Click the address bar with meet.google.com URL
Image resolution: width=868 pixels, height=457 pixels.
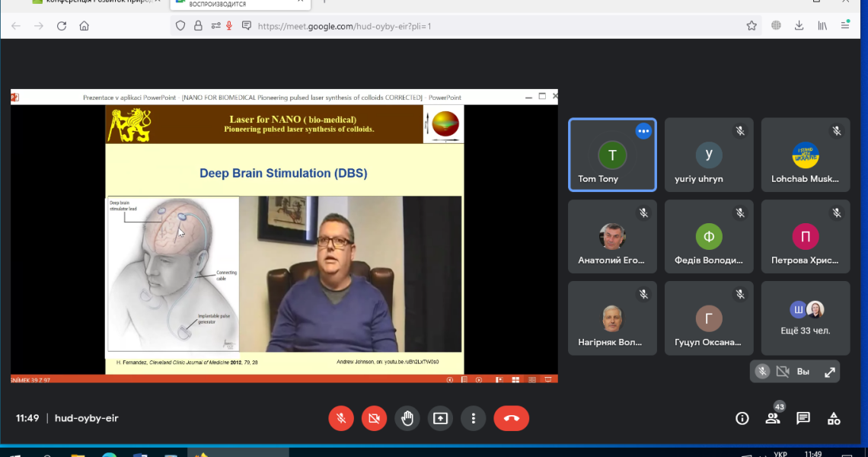[465, 26]
